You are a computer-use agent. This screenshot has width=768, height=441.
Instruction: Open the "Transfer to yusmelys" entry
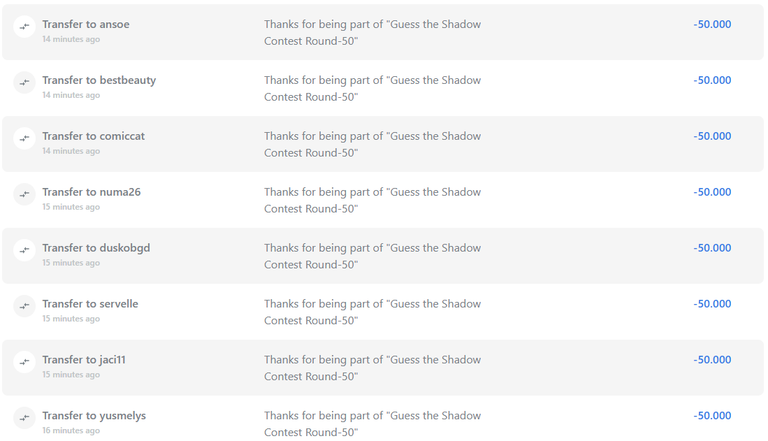[x=94, y=416]
